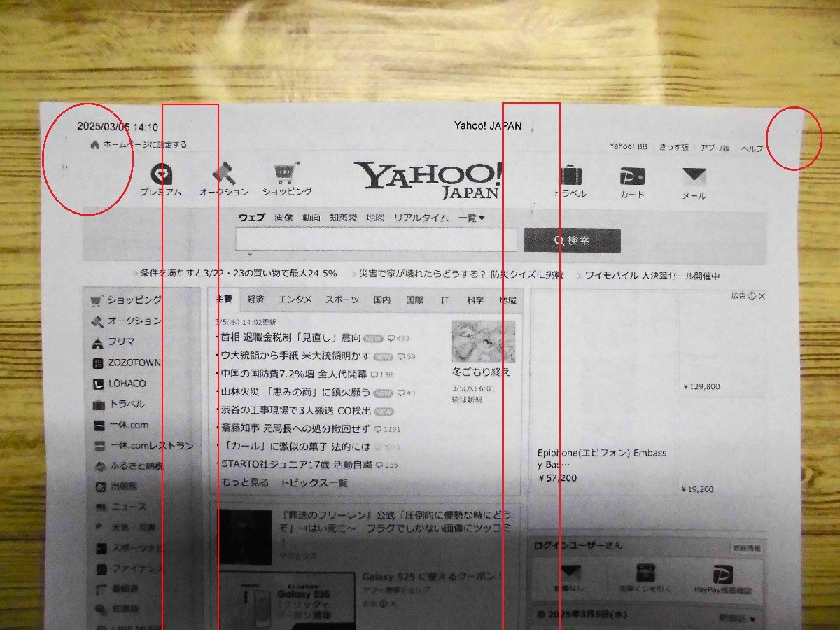Switch to the スポーツ news tab

(x=342, y=300)
